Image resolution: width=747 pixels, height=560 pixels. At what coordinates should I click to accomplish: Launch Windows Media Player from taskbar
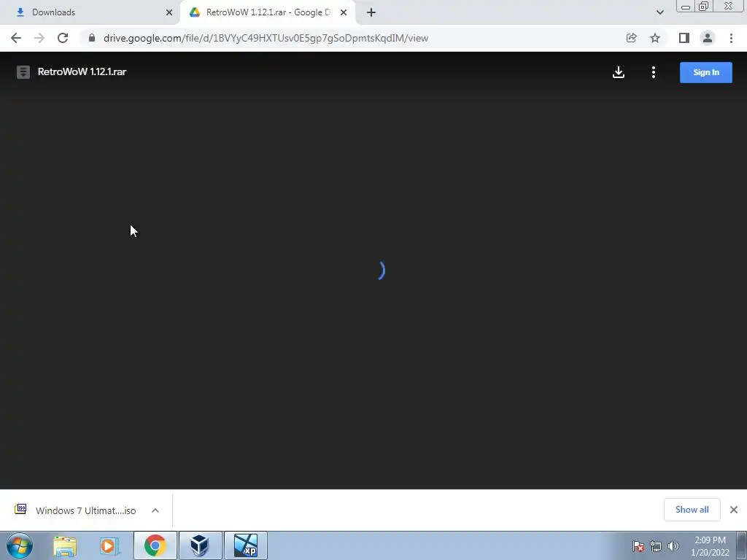coord(109,545)
